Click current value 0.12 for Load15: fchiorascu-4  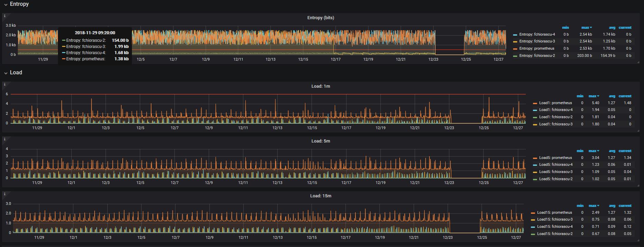click(x=628, y=227)
